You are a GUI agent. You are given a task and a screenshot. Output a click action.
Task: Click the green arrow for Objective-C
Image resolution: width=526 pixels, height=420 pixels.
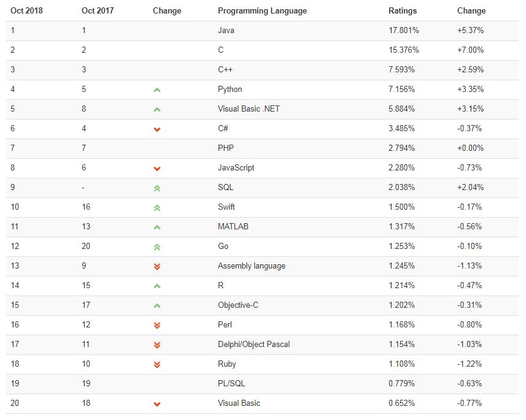click(157, 305)
